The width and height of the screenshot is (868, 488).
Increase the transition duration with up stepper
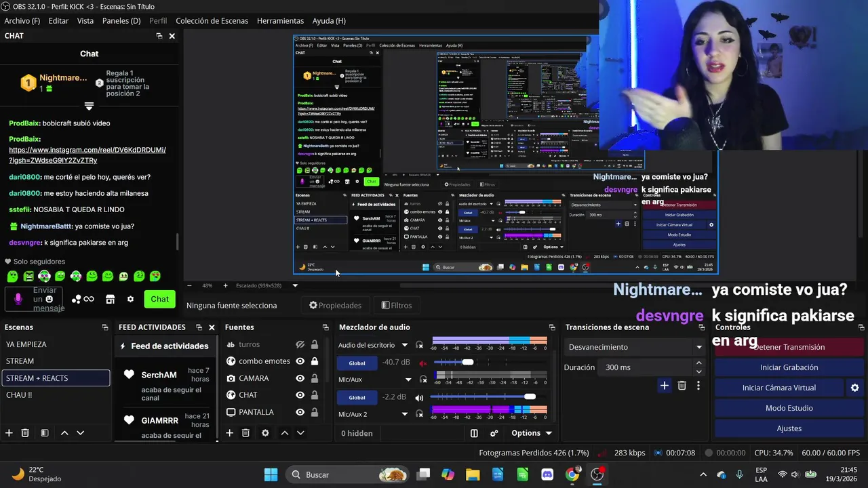click(x=699, y=363)
